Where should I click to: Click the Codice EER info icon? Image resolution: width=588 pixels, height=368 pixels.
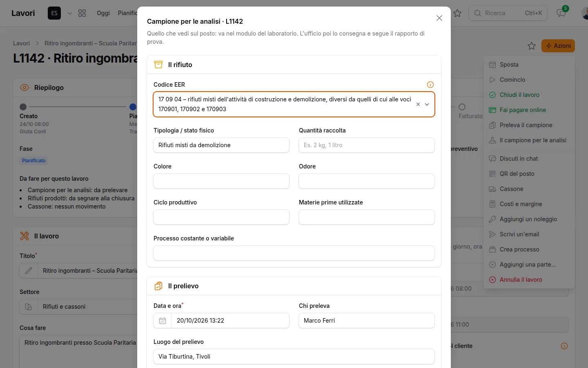(430, 85)
